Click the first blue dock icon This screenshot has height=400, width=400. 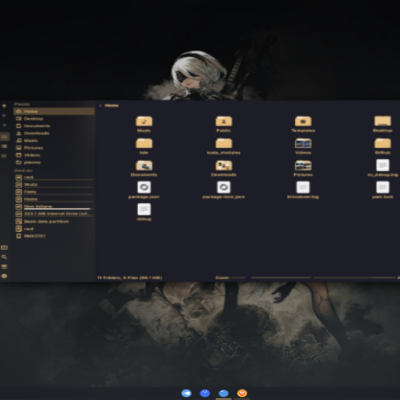point(186,393)
